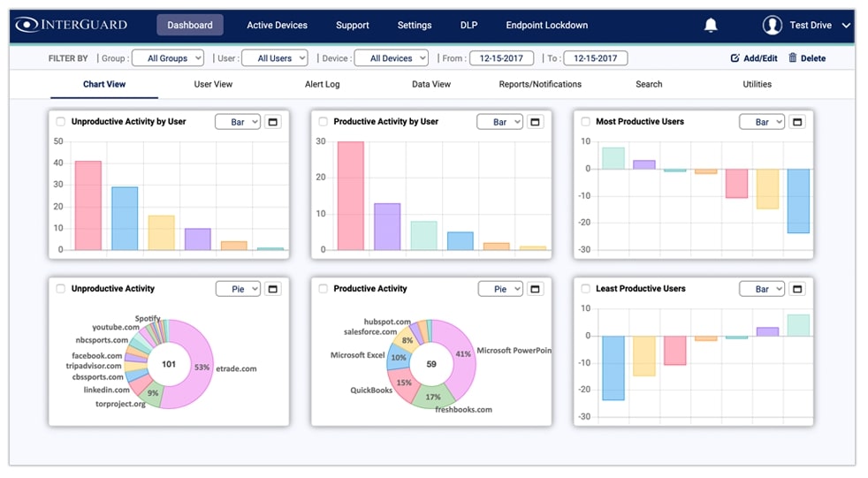Maximize the Least Productive Users chart
868x478 pixels.
(x=797, y=289)
